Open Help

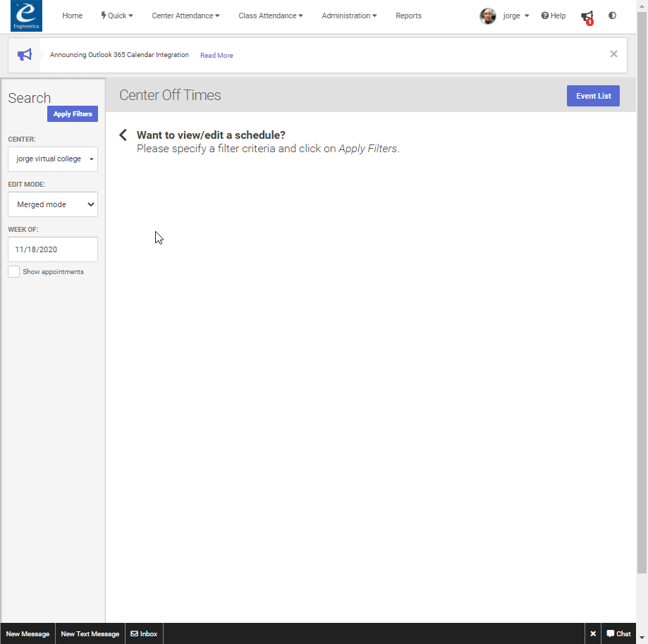click(554, 16)
